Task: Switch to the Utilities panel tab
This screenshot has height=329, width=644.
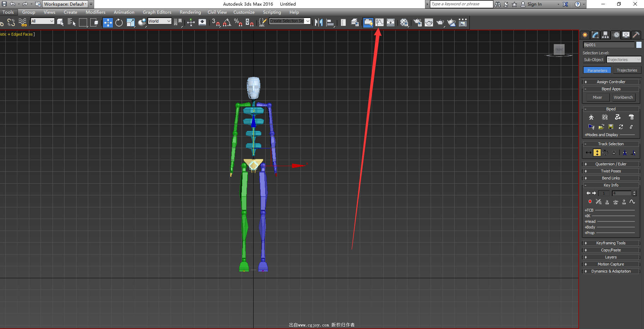Action: [x=636, y=35]
